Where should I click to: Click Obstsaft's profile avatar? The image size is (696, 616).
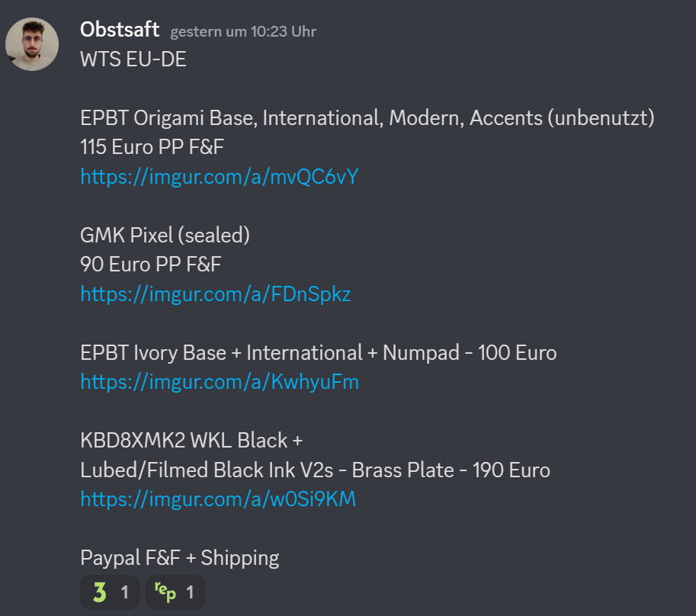32,44
